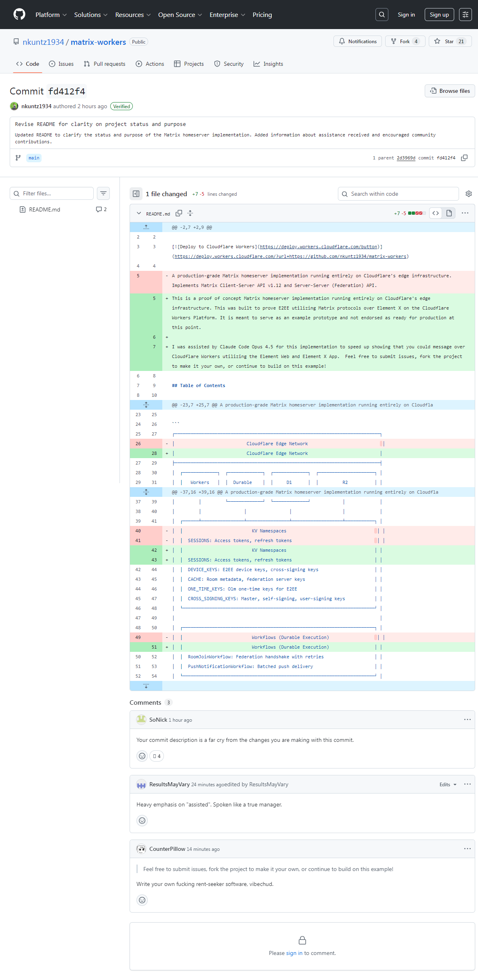Click the reaction count 4 on SoNick's comment

(157, 756)
